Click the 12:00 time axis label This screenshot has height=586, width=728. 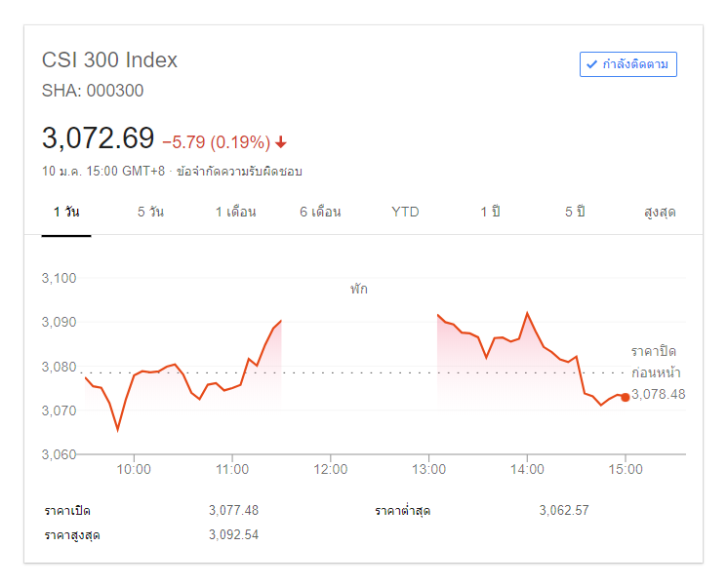pos(331,469)
